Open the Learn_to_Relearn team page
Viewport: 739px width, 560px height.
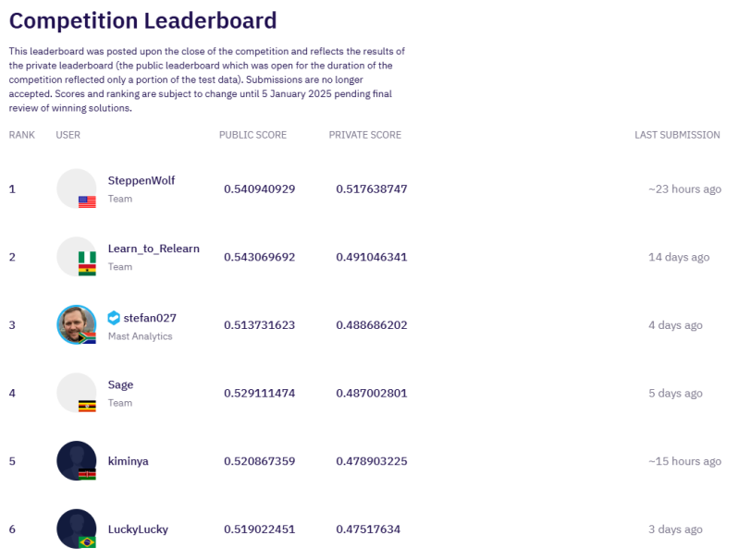154,249
